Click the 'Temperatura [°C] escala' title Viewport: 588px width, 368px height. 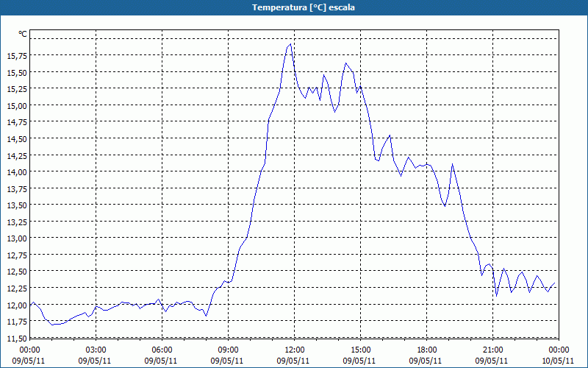pos(304,7)
